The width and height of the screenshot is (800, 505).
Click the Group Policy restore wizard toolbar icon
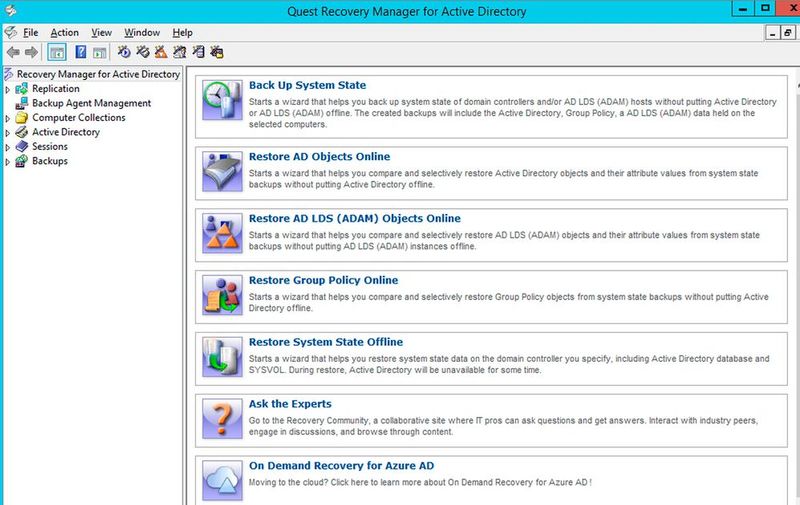point(180,52)
